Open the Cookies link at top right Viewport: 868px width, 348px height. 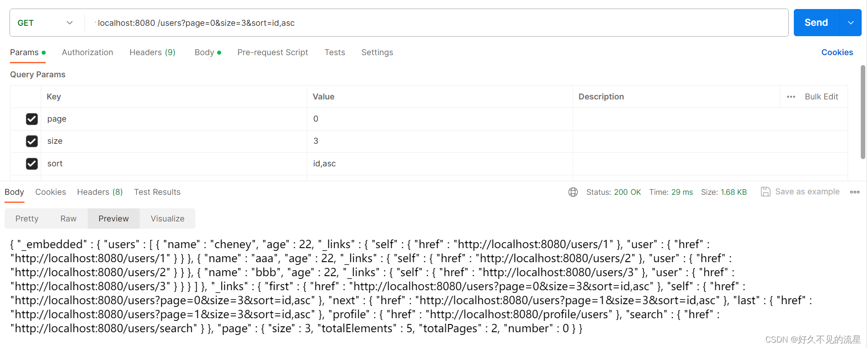837,52
